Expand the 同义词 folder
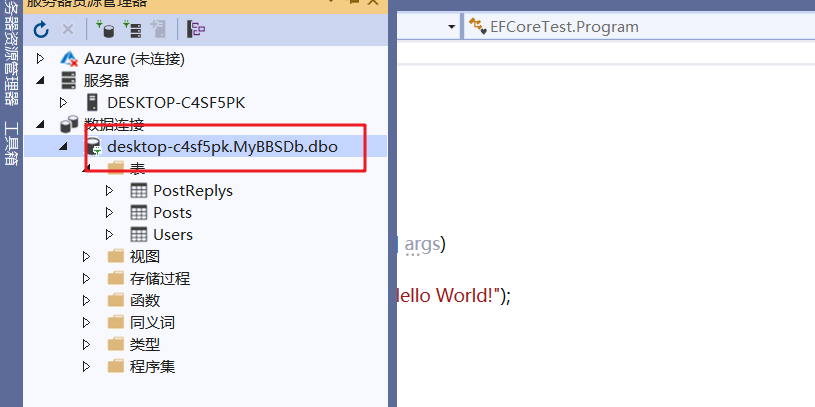Image resolution: width=815 pixels, height=407 pixels. click(x=86, y=322)
